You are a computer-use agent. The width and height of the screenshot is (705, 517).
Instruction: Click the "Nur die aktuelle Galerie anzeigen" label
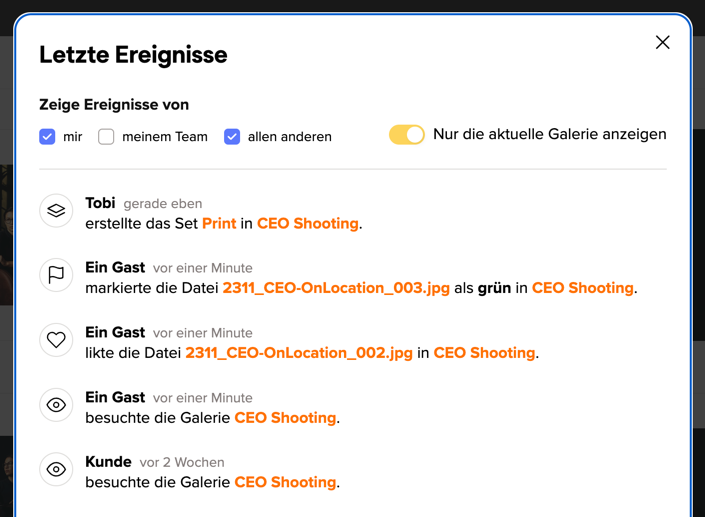[x=549, y=134]
